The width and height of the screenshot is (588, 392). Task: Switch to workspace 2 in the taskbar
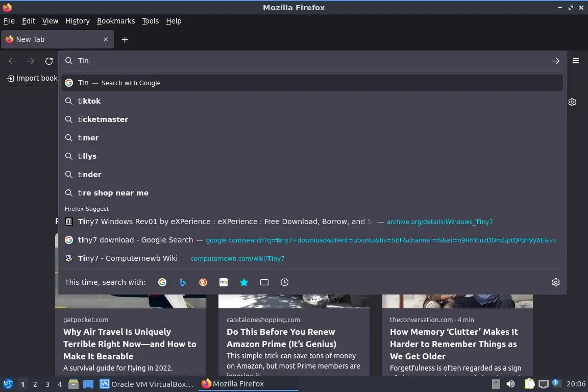click(35, 384)
